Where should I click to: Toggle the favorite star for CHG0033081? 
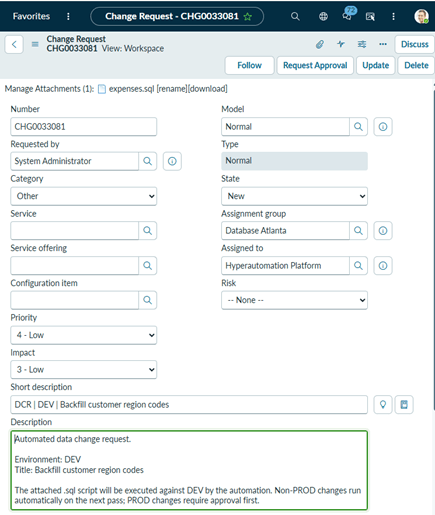pos(248,17)
